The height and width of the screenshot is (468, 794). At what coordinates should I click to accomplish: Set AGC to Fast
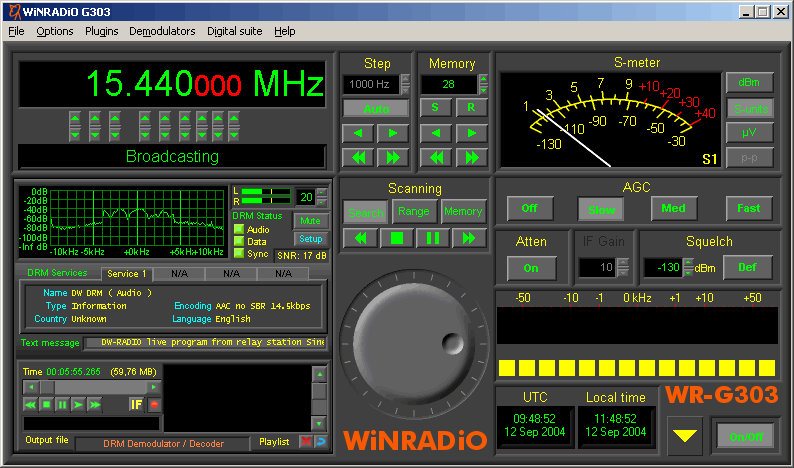pos(748,208)
